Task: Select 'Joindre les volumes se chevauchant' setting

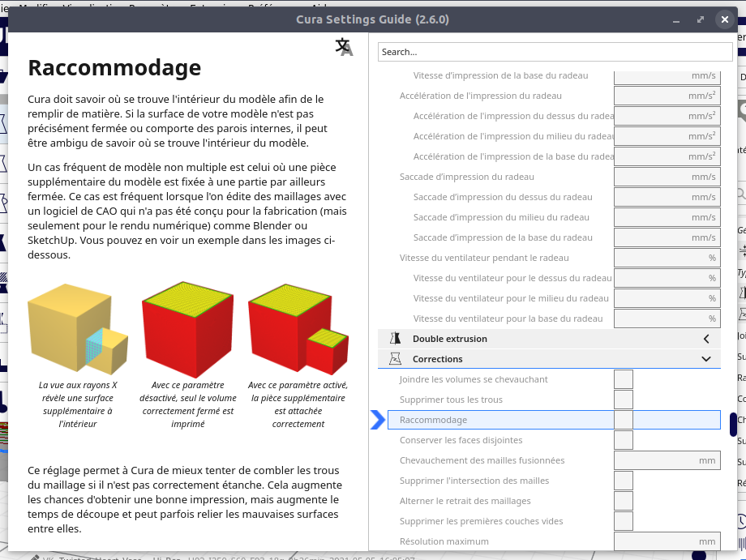Action: tap(474, 379)
